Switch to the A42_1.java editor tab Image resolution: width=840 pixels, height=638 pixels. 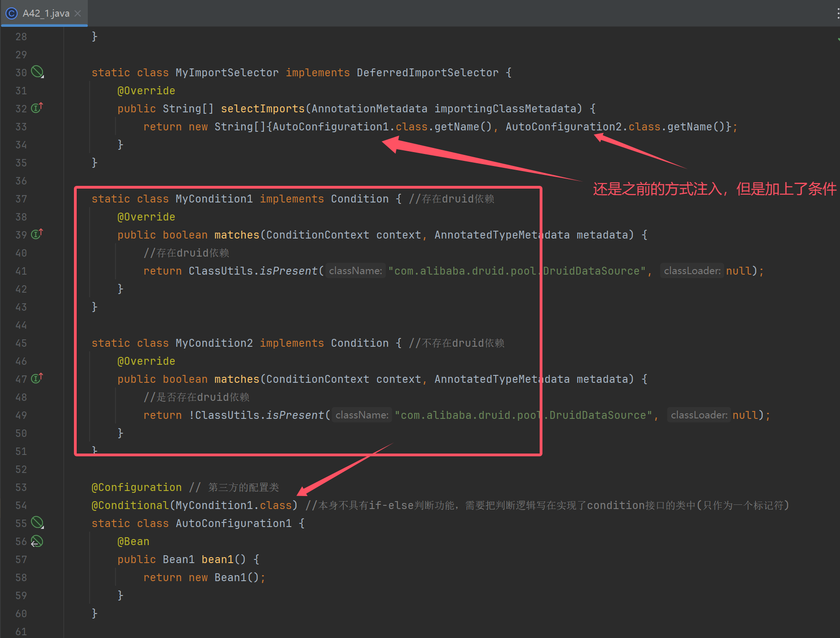[45, 13]
